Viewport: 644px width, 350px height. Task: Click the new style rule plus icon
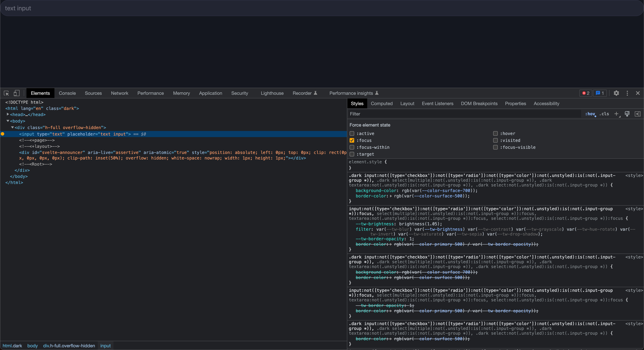(617, 114)
